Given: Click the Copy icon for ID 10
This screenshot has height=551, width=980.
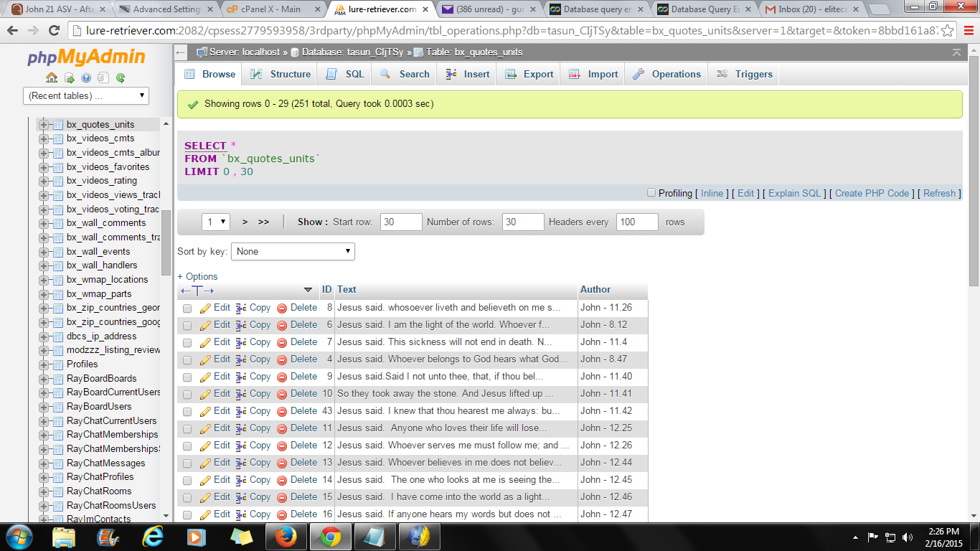Looking at the screenshot, I should pyautogui.click(x=241, y=394).
